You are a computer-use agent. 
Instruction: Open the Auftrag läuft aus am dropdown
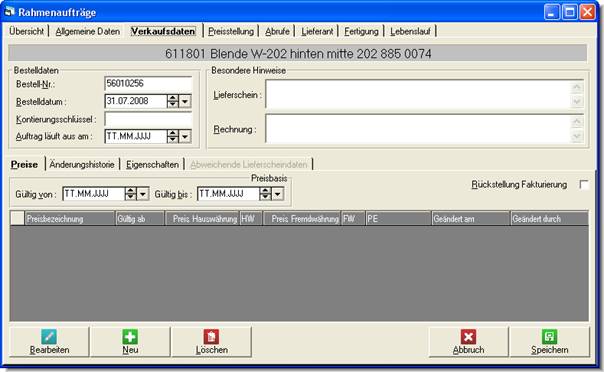point(185,136)
